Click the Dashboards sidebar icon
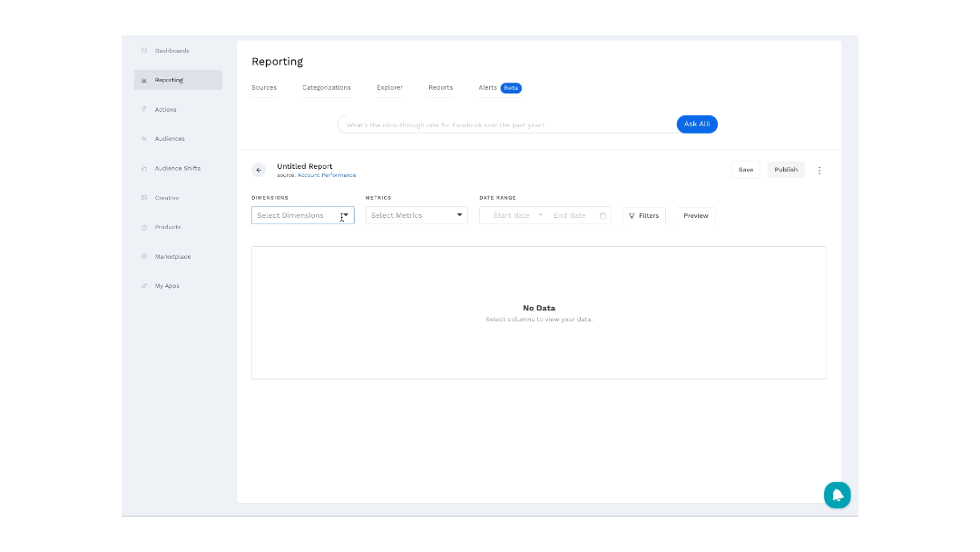This screenshot has width=980, height=552. pos(144,51)
